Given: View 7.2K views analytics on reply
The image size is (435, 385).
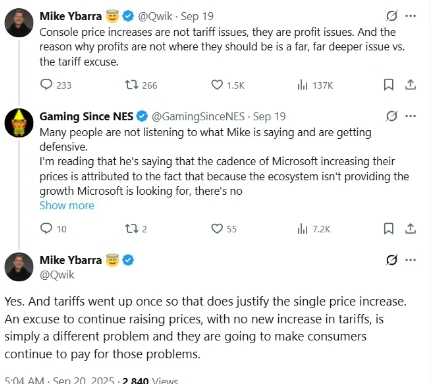Looking at the screenshot, I should click(313, 229).
